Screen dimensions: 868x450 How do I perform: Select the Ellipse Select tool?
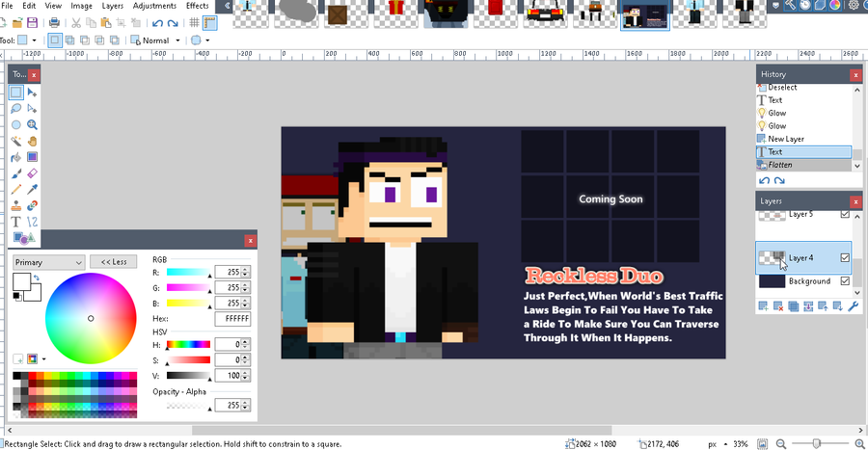(16, 125)
